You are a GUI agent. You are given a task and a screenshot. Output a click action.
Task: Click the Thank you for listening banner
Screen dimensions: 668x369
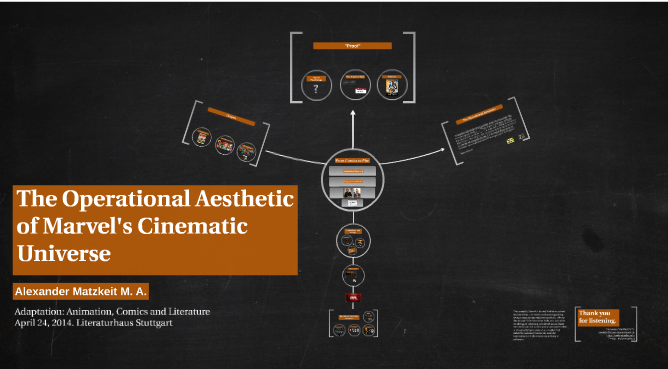tap(599, 317)
